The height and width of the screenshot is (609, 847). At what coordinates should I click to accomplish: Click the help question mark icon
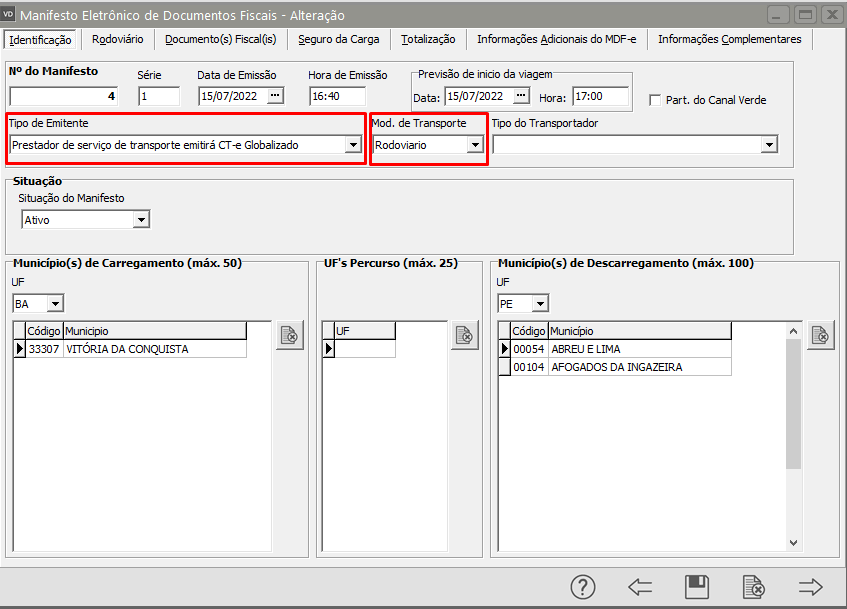(583, 587)
